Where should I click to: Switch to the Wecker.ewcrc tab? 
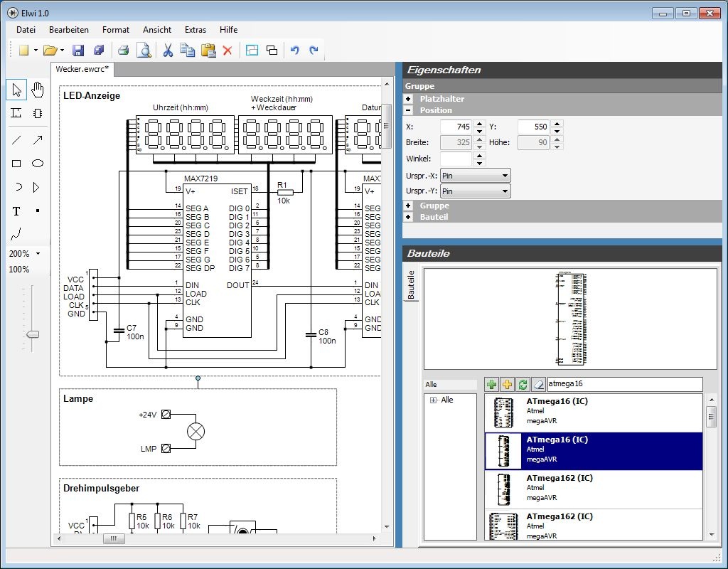coord(82,69)
